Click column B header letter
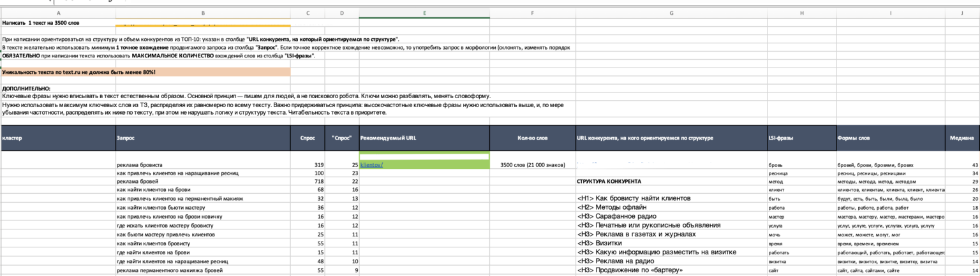 tap(202, 13)
